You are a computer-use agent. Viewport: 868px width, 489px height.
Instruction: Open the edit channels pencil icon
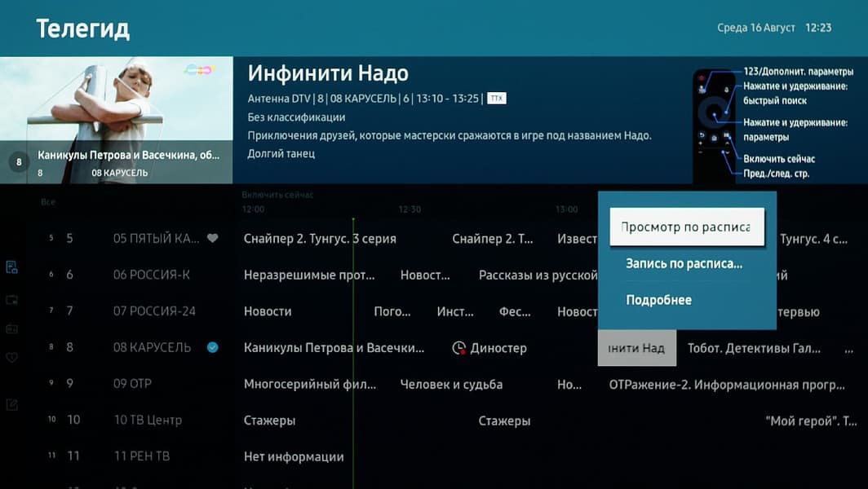(x=11, y=405)
